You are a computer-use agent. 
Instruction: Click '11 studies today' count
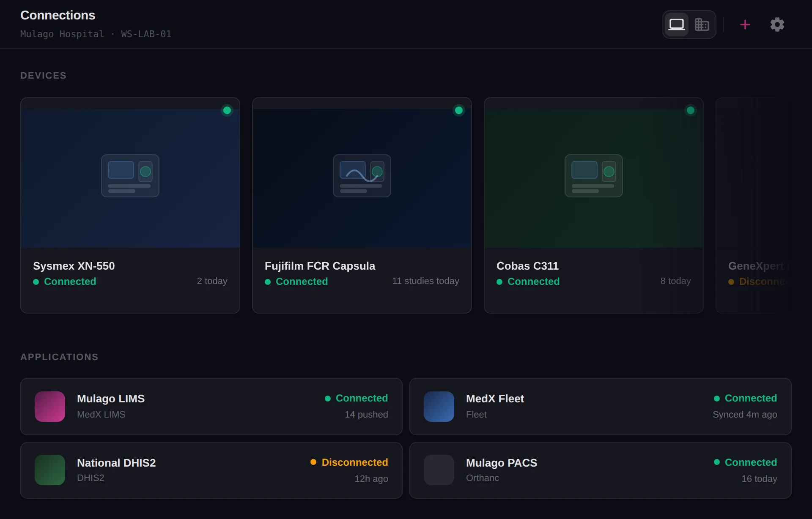[x=425, y=281]
